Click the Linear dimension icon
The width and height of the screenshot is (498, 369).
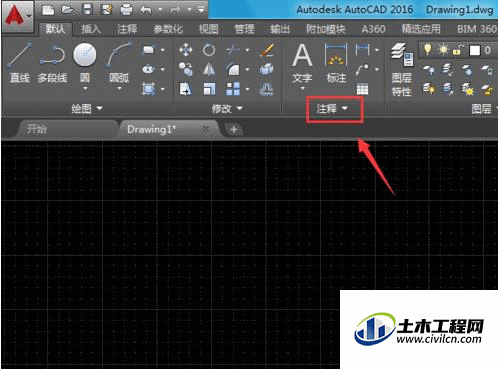point(362,50)
